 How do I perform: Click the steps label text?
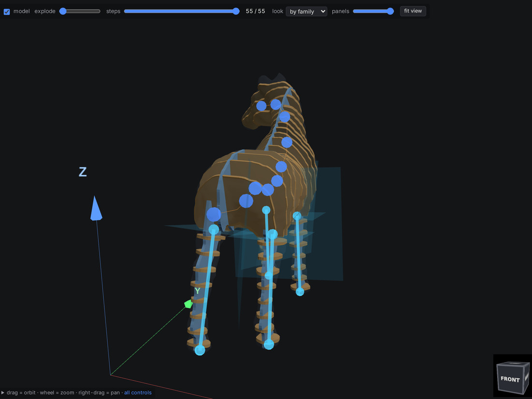click(x=113, y=11)
